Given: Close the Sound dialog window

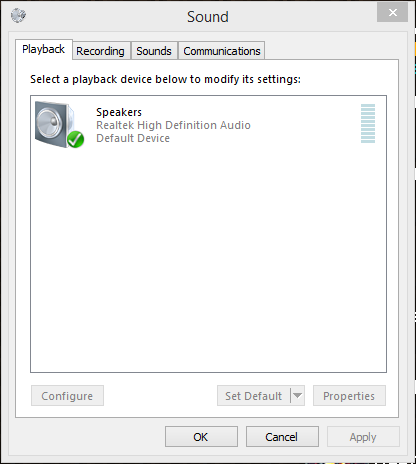Looking at the screenshot, I should [393, 13].
